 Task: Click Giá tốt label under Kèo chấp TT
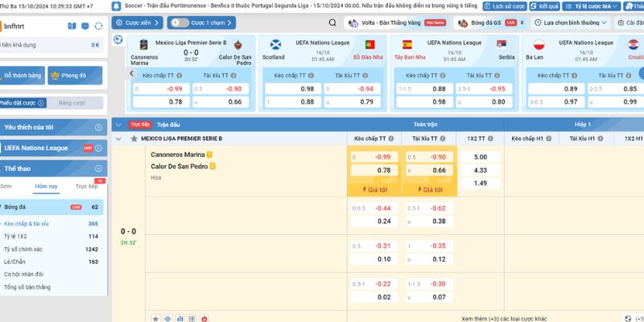click(374, 190)
